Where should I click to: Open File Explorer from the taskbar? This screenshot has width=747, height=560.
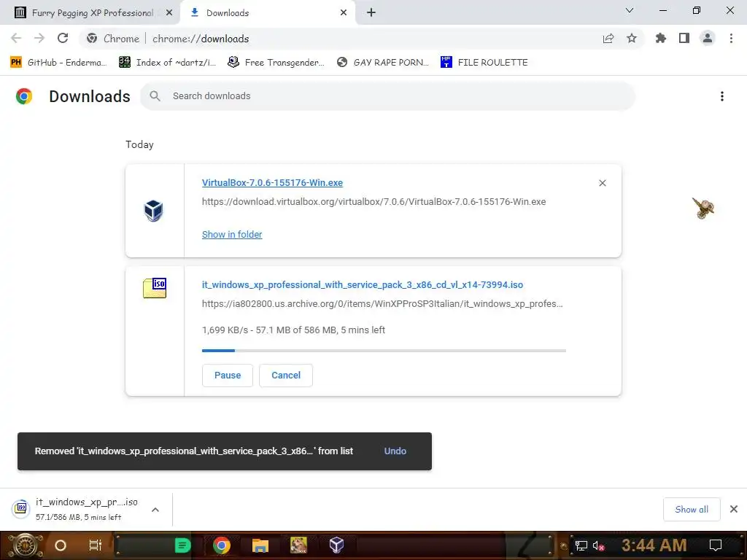pos(260,545)
